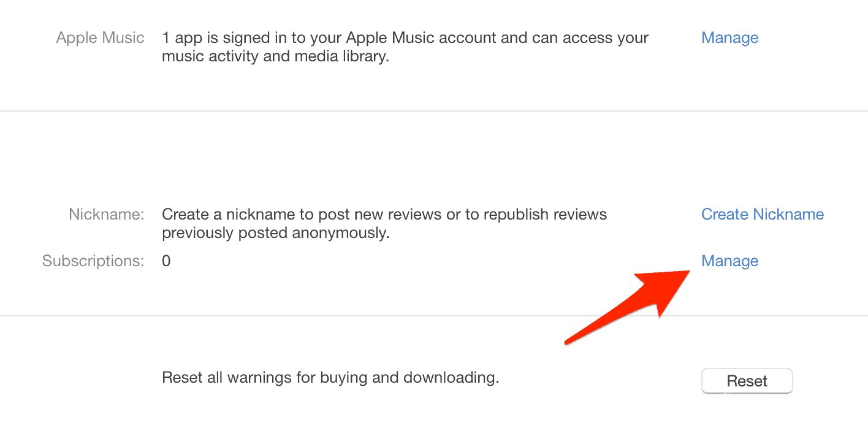This screenshot has width=868, height=433.
Task: Click the divider line above Reset section
Action: (434, 316)
